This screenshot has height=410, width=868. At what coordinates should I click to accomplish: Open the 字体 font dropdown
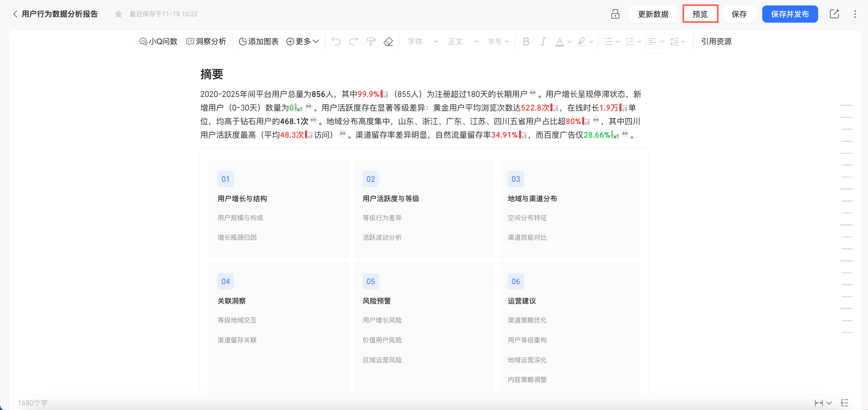pos(422,41)
